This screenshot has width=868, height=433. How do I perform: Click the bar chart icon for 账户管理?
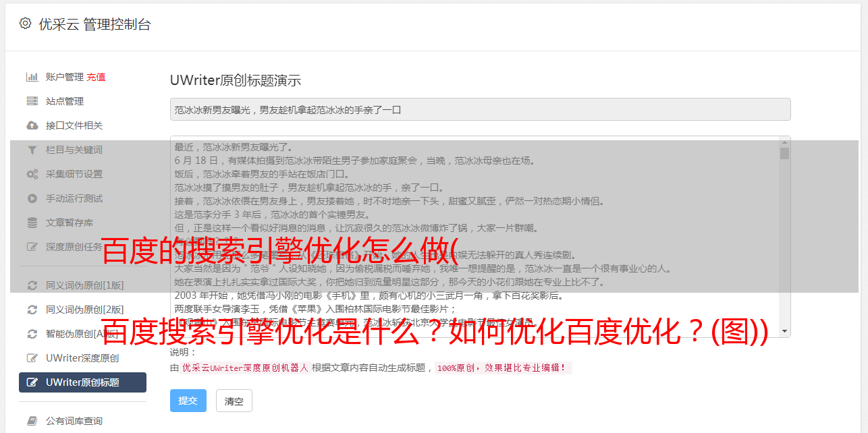[32, 77]
